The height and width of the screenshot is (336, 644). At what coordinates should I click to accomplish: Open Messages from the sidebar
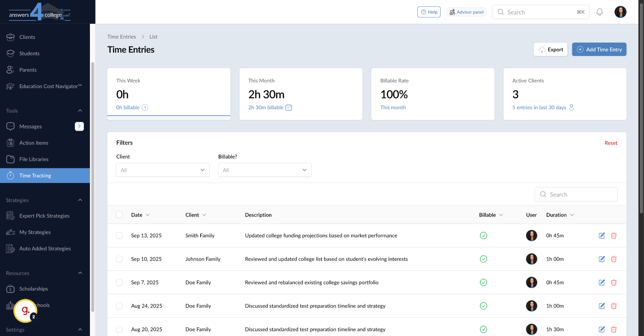click(x=30, y=126)
